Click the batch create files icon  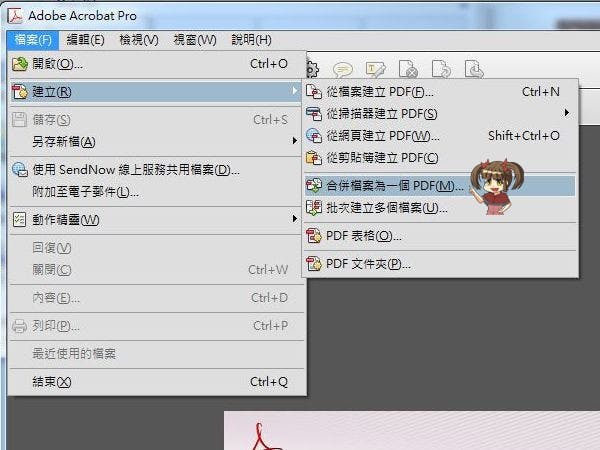[x=314, y=208]
